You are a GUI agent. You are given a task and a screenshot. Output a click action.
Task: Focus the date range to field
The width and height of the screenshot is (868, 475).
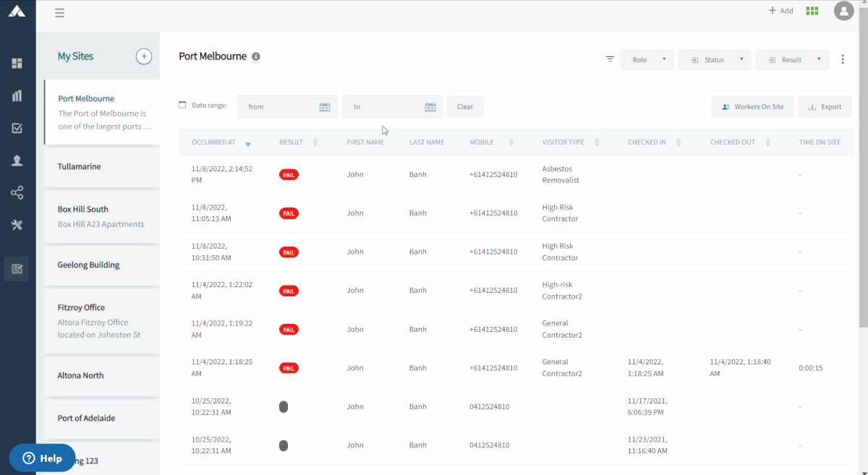click(392, 107)
